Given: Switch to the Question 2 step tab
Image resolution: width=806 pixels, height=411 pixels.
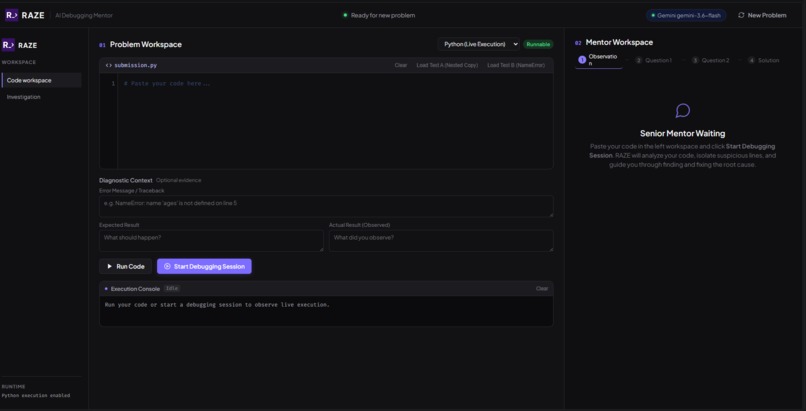Looking at the screenshot, I should 710,60.
